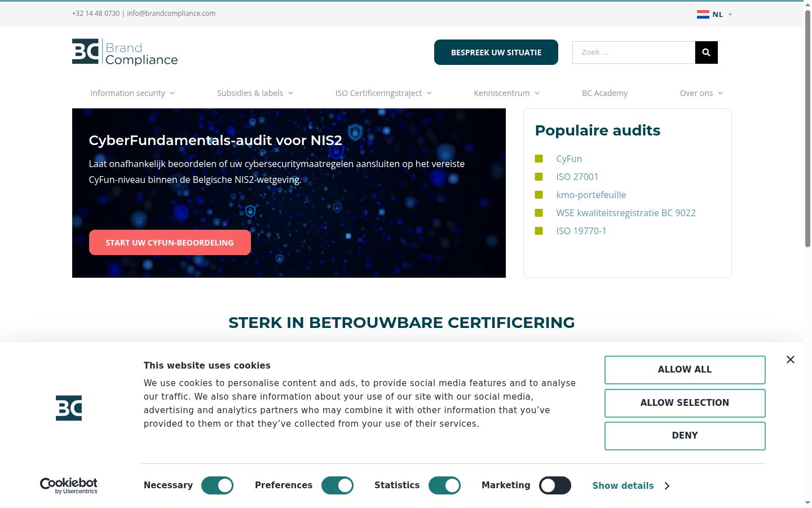Disable the Statistics cookies switch
The width and height of the screenshot is (812, 508).
tap(444, 485)
